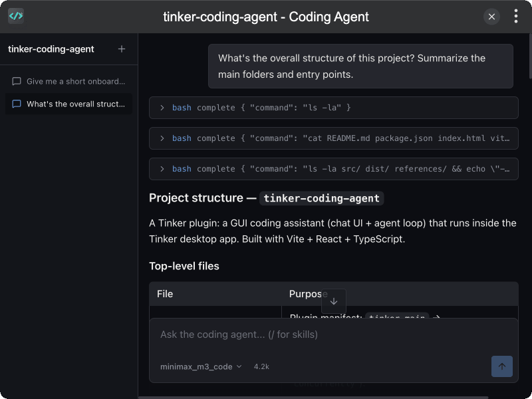The width and height of the screenshot is (532, 399).
Task: Close the Coding Agent panel
Action: [x=491, y=17]
